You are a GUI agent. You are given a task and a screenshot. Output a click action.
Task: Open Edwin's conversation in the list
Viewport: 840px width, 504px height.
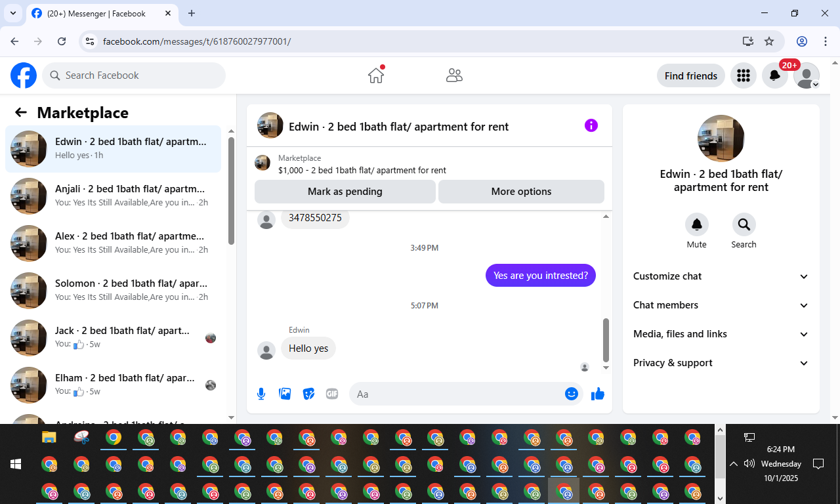point(114,149)
